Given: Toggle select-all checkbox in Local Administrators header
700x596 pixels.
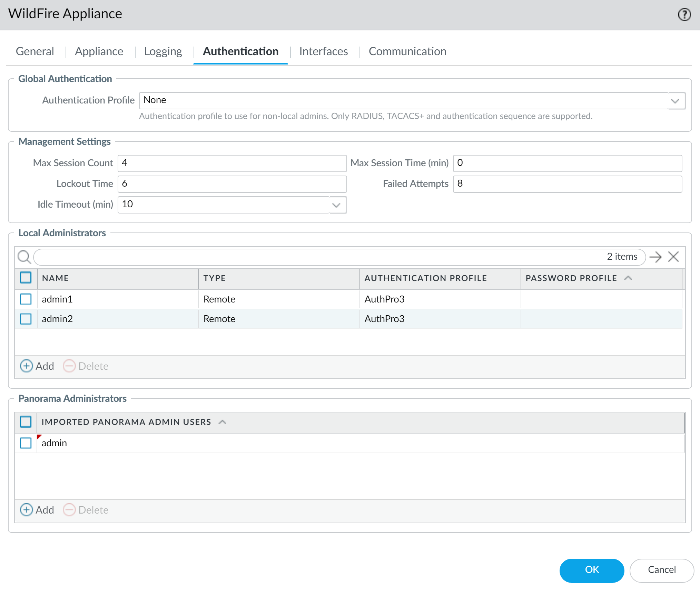Looking at the screenshot, I should [x=26, y=278].
